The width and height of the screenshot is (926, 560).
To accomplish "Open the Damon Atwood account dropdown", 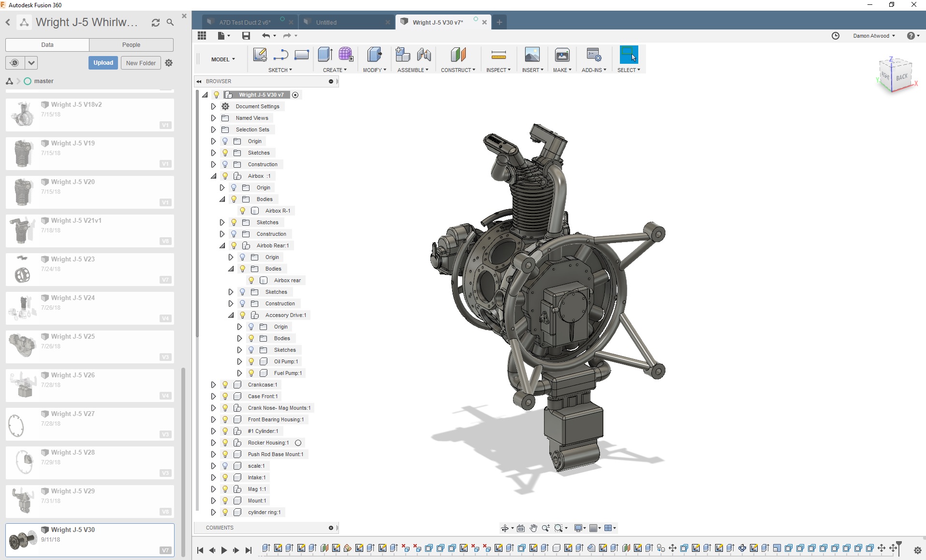I will (x=874, y=36).
